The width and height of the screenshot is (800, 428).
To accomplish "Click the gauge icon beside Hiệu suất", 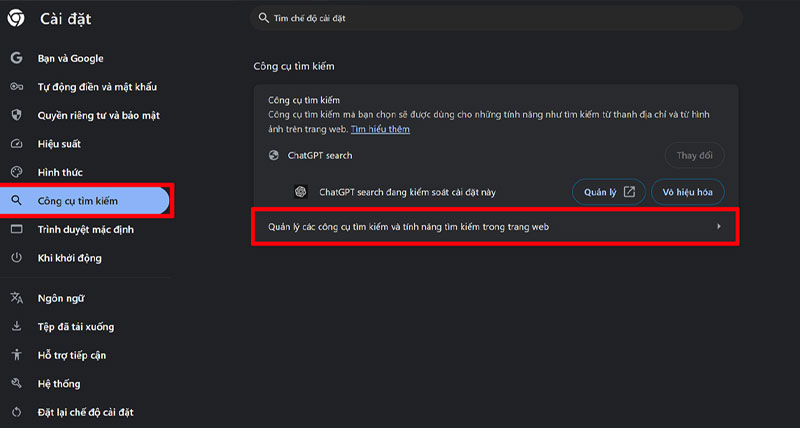I will pos(16,144).
